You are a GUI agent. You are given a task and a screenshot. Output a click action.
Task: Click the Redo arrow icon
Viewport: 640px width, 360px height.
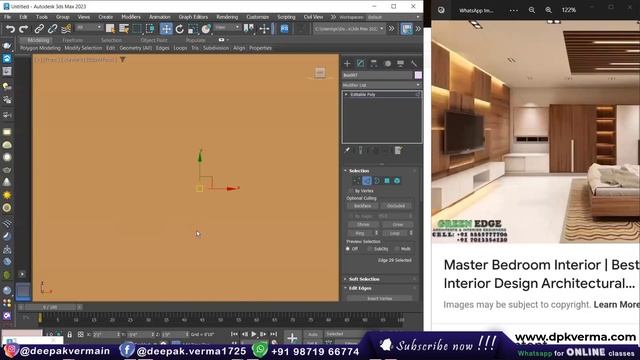(24, 29)
